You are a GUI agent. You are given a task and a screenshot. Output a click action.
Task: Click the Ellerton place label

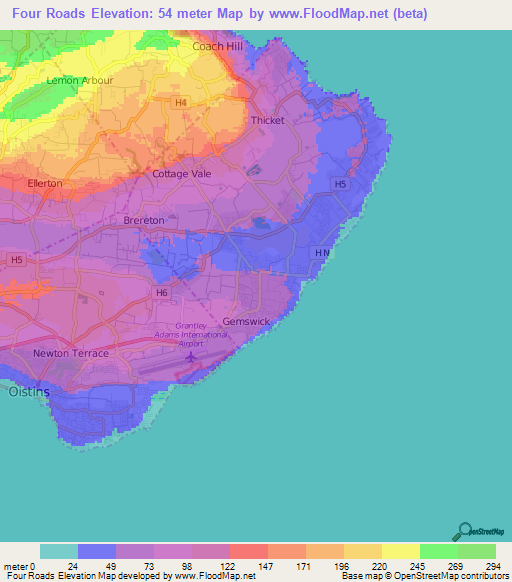45,183
